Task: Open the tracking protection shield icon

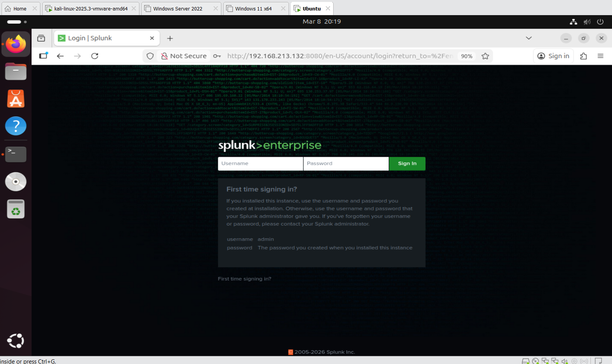Action: tap(150, 56)
